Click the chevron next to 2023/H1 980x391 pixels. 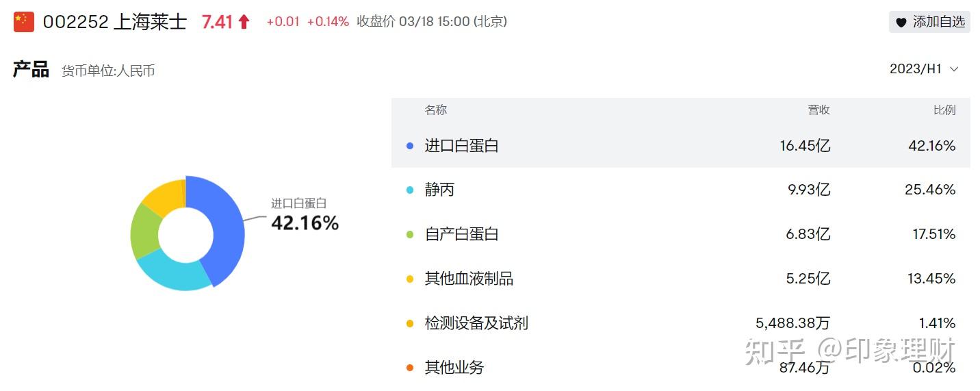pos(955,69)
